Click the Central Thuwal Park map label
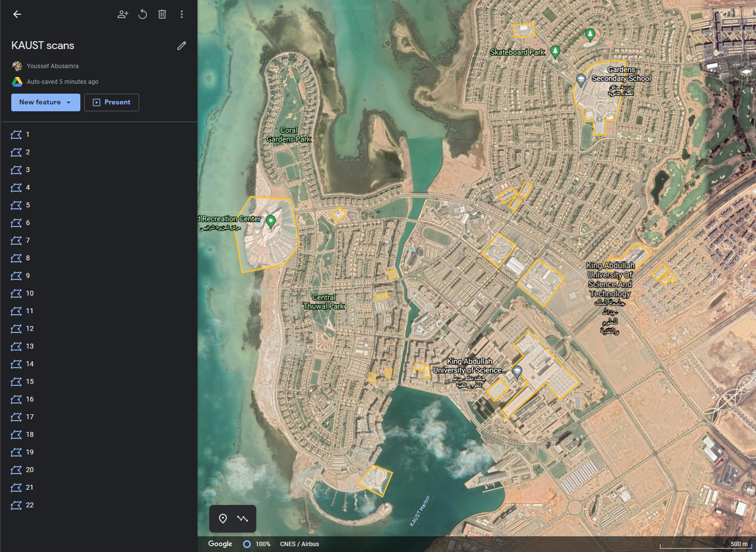 pyautogui.click(x=323, y=302)
